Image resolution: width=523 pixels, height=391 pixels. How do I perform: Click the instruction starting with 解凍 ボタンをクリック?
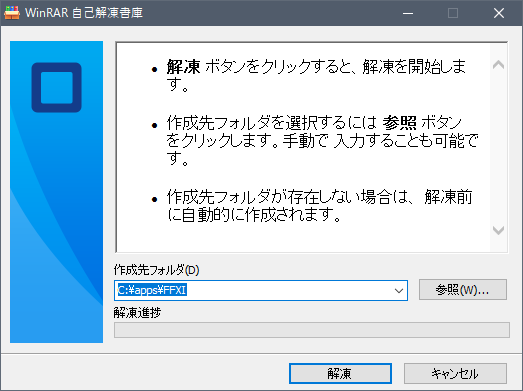coord(316,75)
